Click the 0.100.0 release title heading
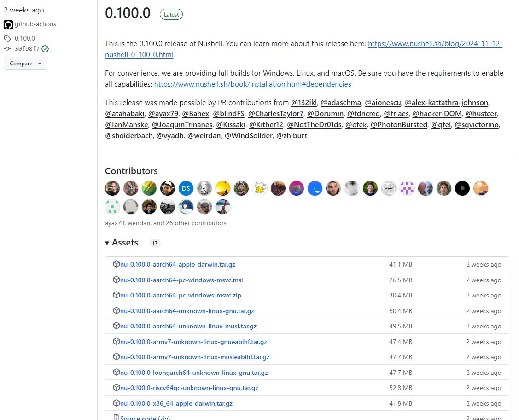This screenshot has height=420, width=519. click(128, 13)
